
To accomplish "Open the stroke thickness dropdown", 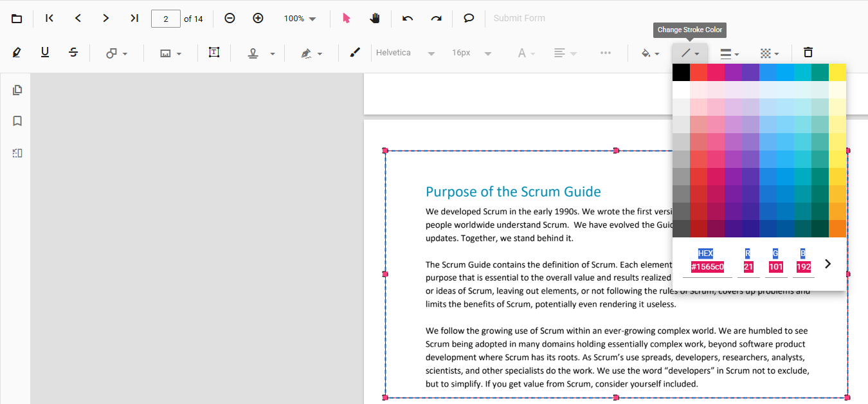I will click(x=729, y=53).
